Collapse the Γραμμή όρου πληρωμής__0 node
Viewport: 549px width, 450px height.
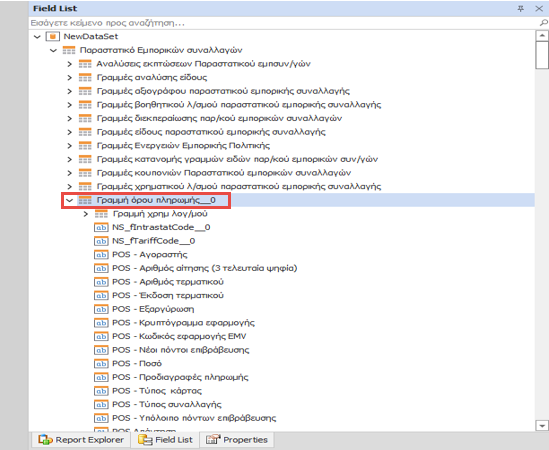(x=69, y=200)
